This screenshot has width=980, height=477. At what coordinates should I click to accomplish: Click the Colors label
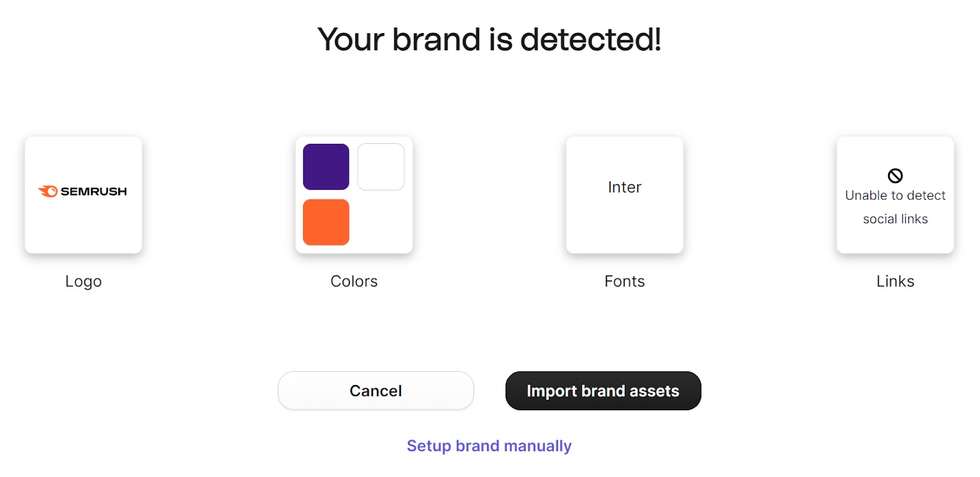pos(353,282)
